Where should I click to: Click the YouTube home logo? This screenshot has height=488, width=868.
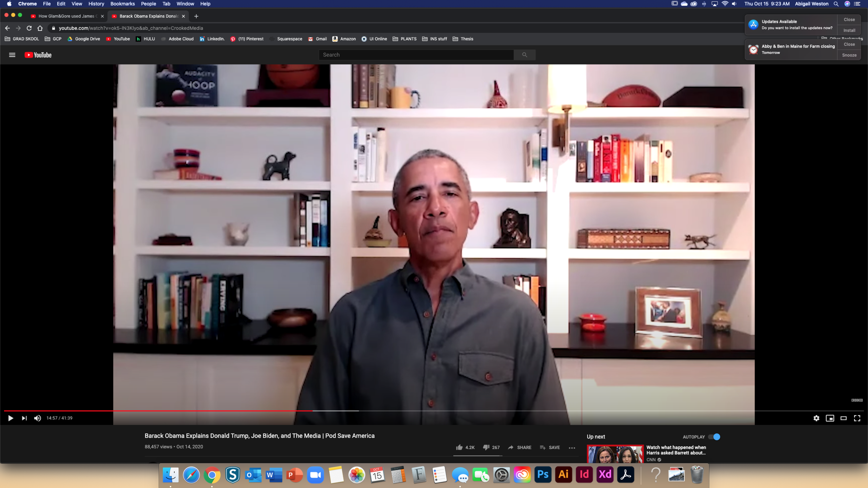(38, 54)
